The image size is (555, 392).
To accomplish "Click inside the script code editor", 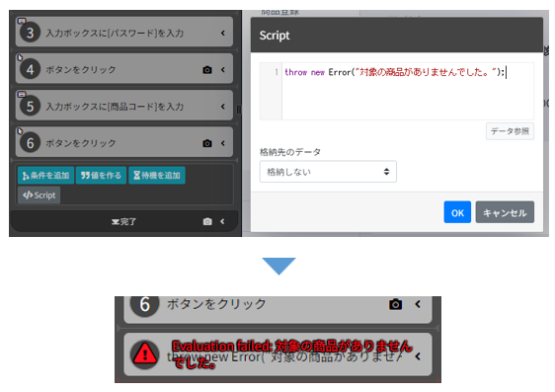I will (408, 91).
